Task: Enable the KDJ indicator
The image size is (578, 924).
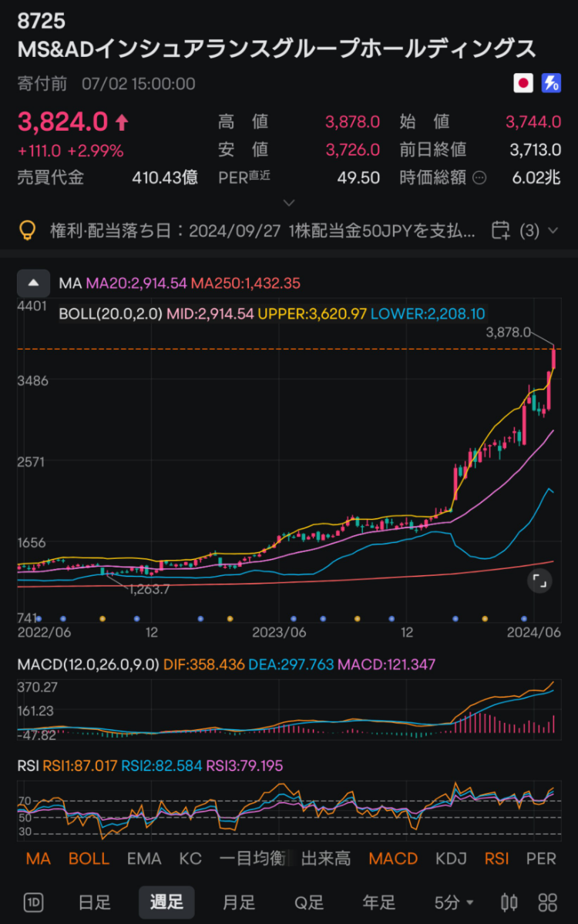Action: (x=451, y=859)
